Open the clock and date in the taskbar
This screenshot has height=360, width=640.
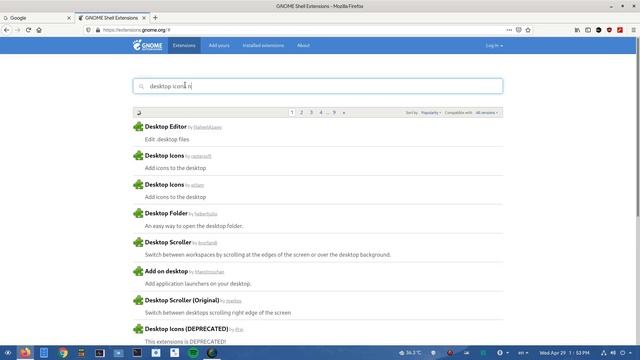[x=564, y=353]
